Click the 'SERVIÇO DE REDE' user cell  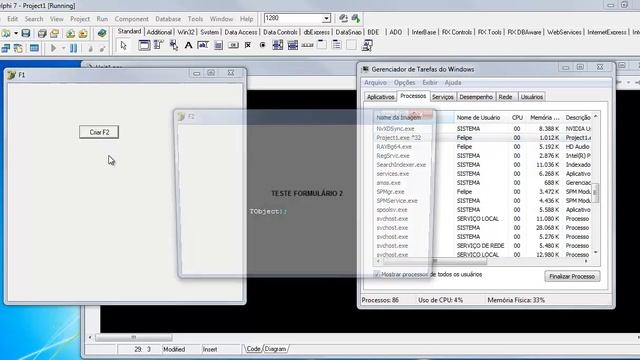480,246
